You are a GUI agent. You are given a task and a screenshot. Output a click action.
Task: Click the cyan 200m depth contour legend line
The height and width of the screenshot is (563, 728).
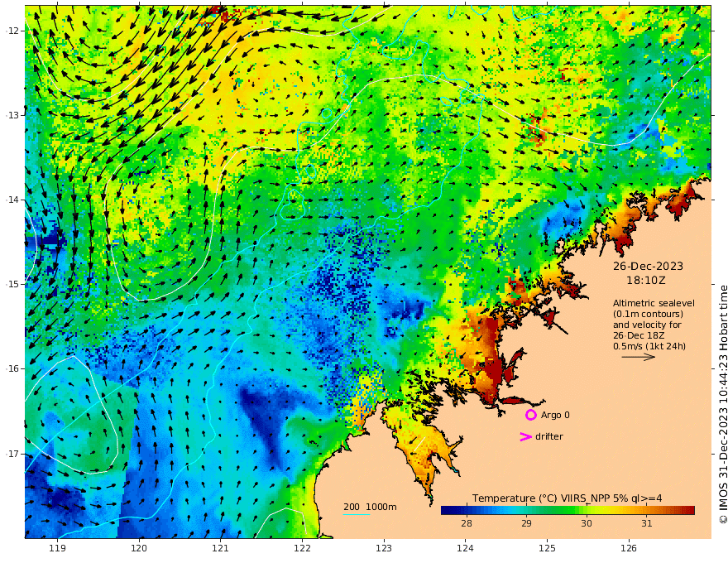(356, 514)
